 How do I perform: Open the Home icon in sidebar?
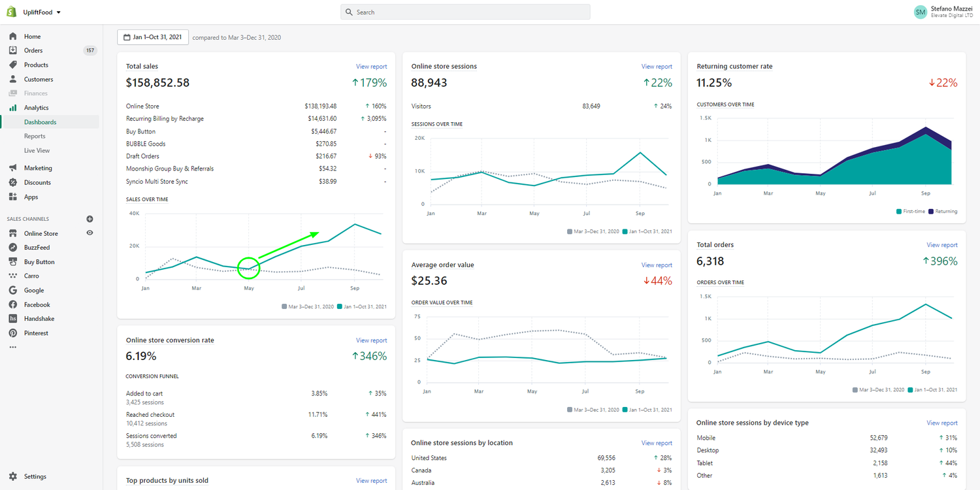pyautogui.click(x=12, y=37)
